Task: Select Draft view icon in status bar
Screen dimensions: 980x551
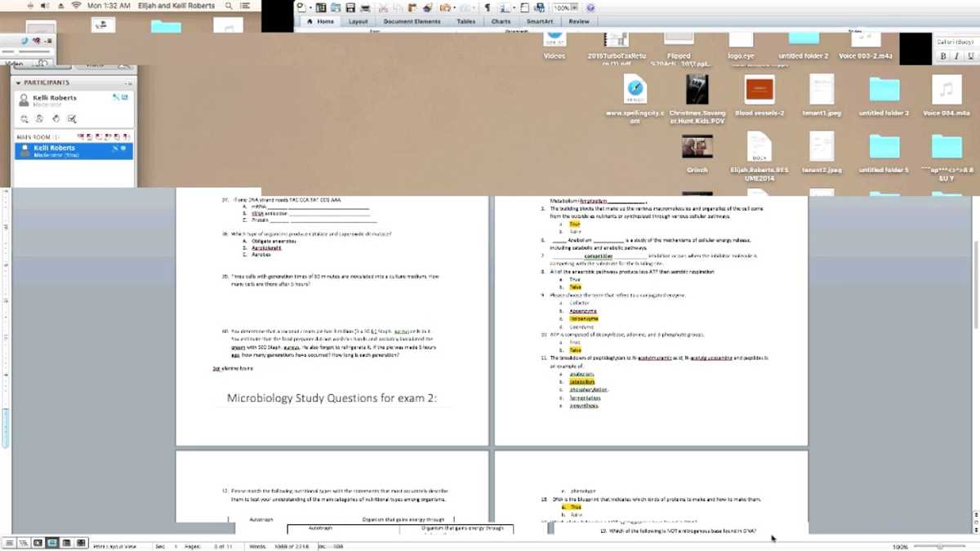Action: pyautogui.click(x=9, y=543)
